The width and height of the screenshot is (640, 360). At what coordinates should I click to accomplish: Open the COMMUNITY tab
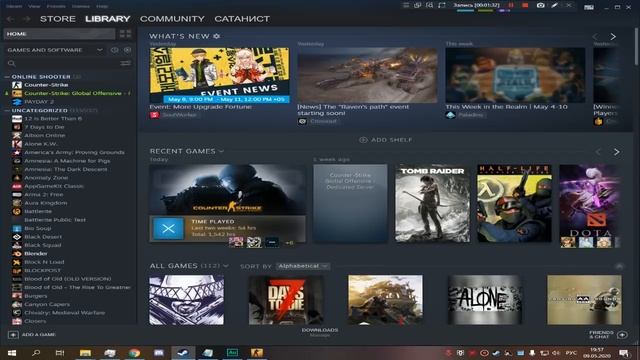click(x=172, y=19)
